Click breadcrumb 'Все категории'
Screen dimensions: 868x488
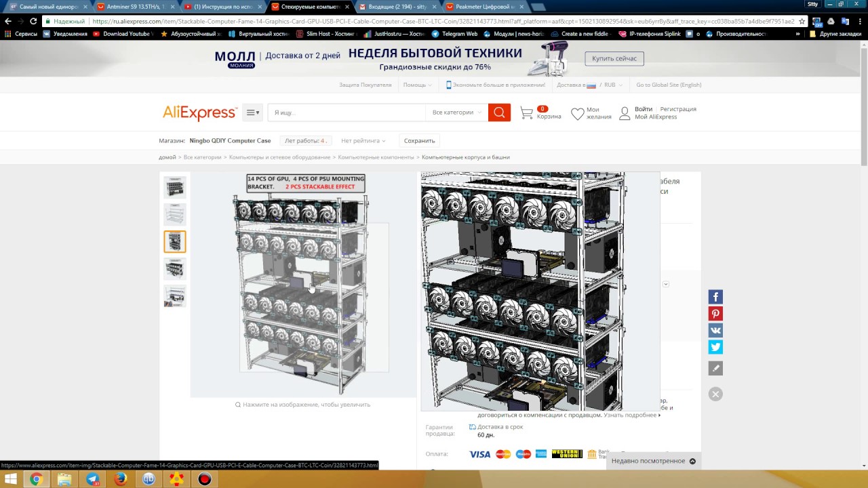coord(202,157)
